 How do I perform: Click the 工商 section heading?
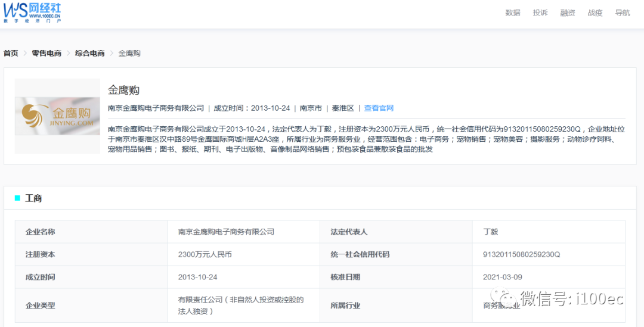coord(33,198)
